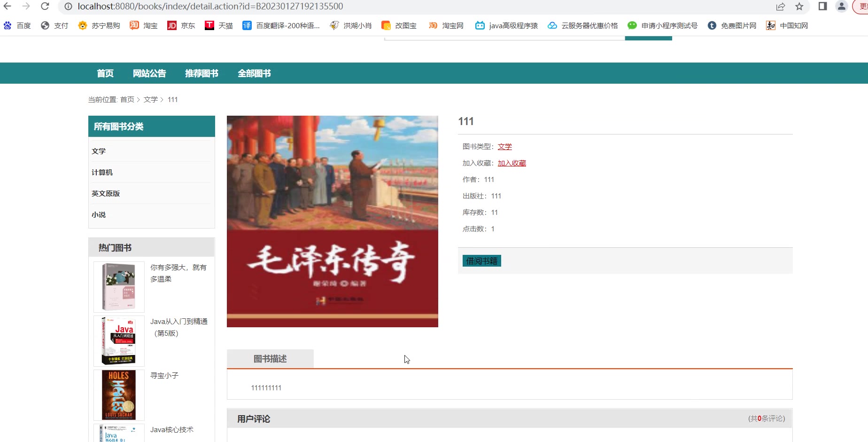Switch to the 图书描述 tab

270,359
